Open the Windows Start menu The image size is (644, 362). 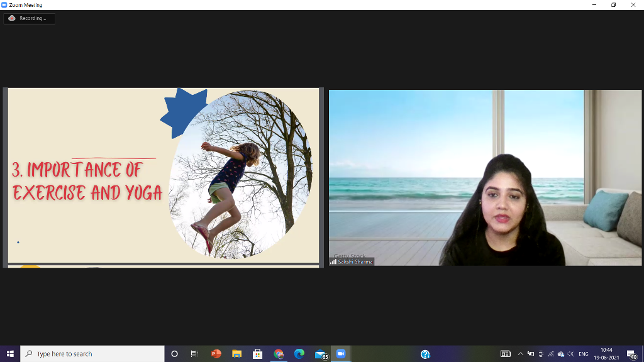point(10,354)
